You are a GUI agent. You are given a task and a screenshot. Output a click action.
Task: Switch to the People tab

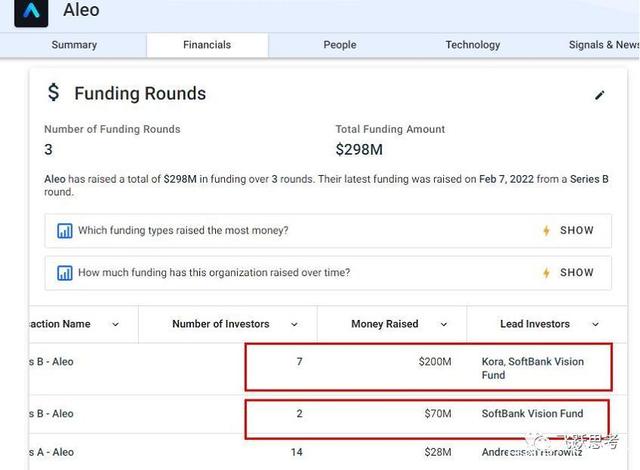click(x=340, y=45)
